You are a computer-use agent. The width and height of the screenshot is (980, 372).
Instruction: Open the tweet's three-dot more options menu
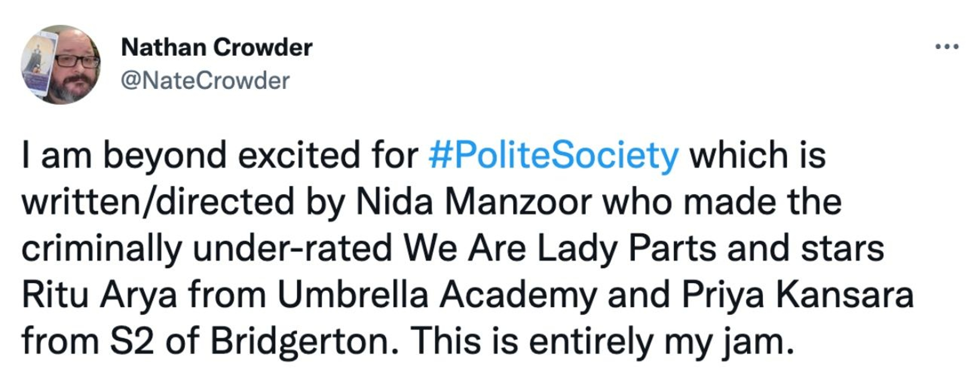[x=947, y=47]
